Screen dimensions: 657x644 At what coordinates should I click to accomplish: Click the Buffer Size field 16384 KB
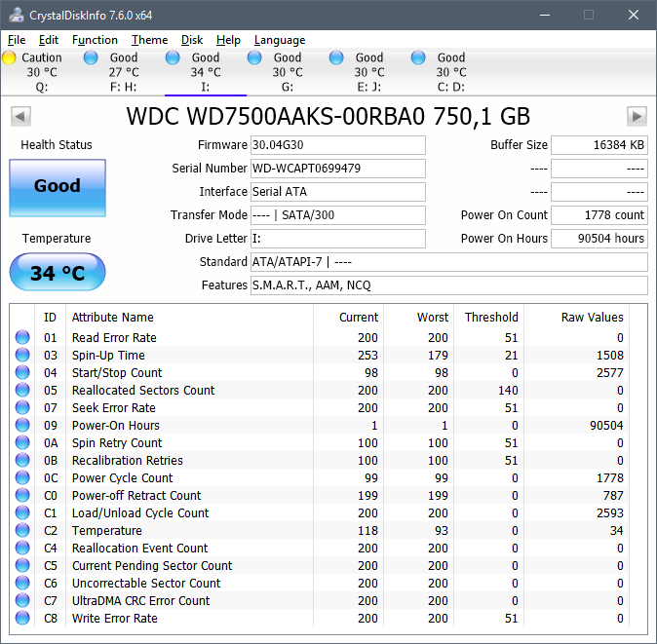599,145
